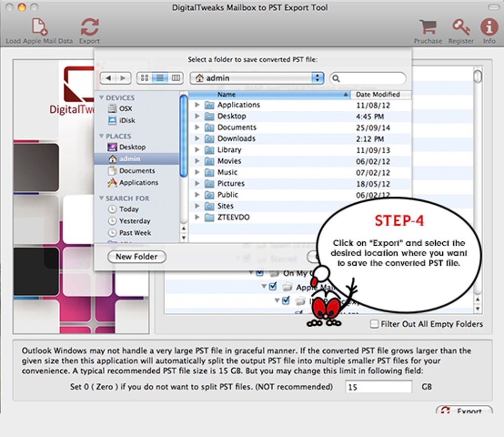Viewport: 504px width, 437px height.
Task: Sort by the Name column header
Action: (x=269, y=94)
